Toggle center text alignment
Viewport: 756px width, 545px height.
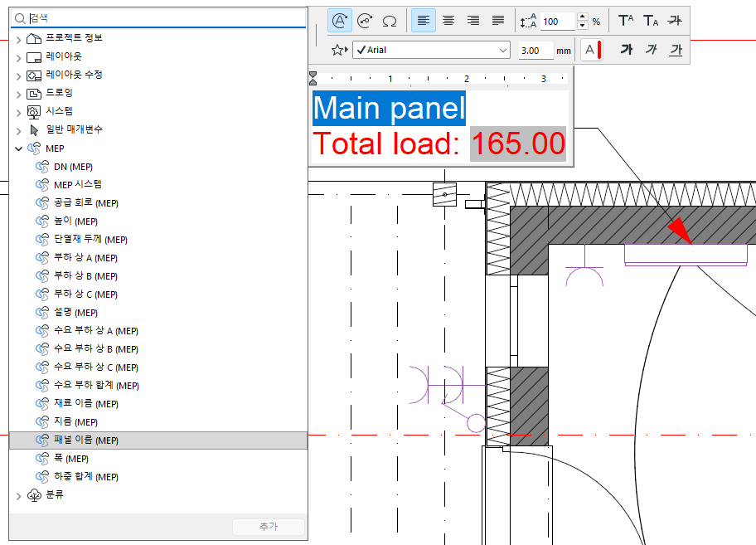coord(448,21)
